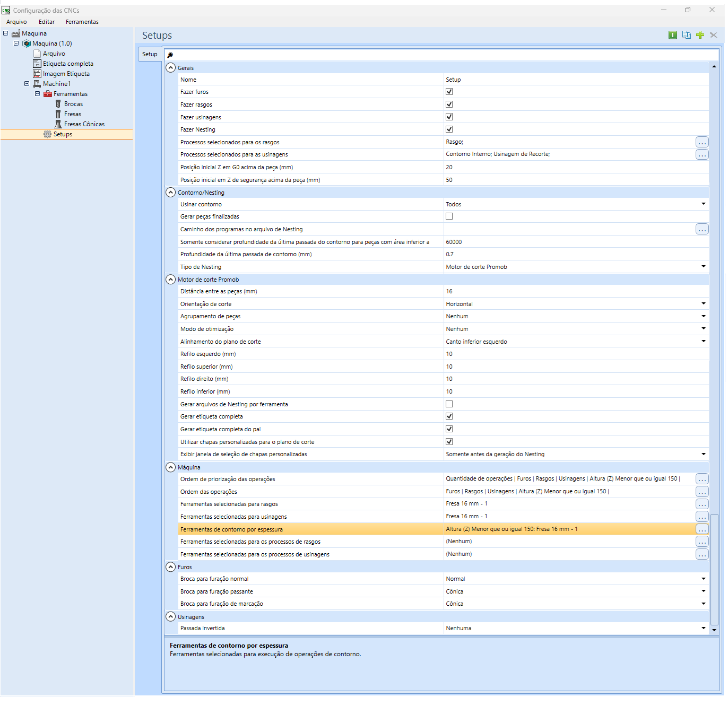The image size is (728, 706).
Task: Open the Tipo de Nesting dropdown
Action: pyautogui.click(x=704, y=266)
